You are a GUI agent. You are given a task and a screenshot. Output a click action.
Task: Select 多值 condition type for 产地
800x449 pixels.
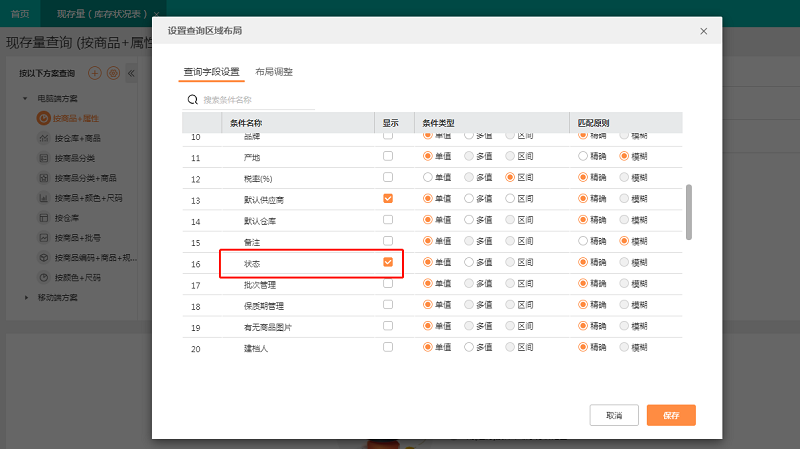[x=469, y=156]
